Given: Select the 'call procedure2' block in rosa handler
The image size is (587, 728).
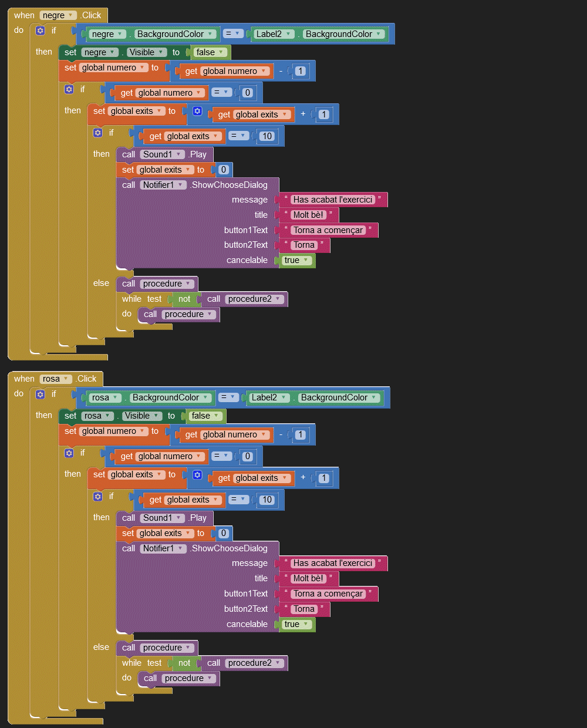Looking at the screenshot, I should click(x=212, y=663).
